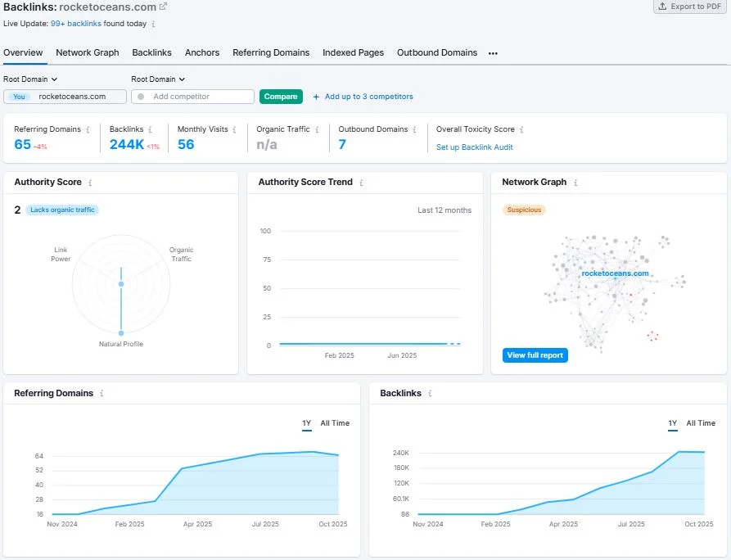Click Monthly Visits value 56
Viewport: 731px width, 560px height.
(x=186, y=145)
